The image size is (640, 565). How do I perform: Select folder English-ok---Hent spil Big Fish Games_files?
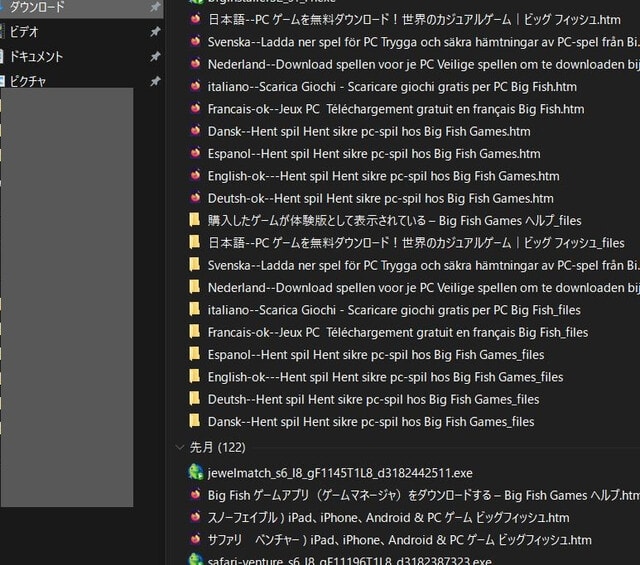[385, 377]
